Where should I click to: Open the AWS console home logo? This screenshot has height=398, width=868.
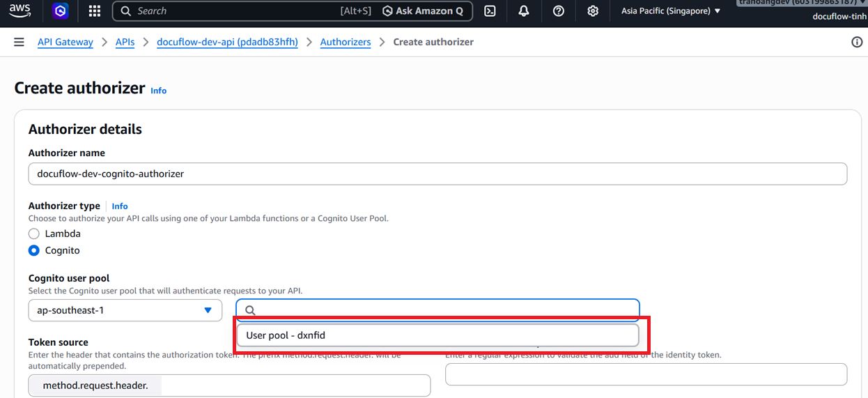20,10
